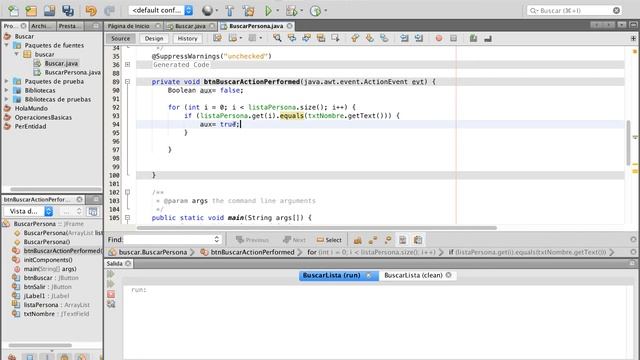
Task: Switch to the Buscar.java tab
Action: coord(190,26)
